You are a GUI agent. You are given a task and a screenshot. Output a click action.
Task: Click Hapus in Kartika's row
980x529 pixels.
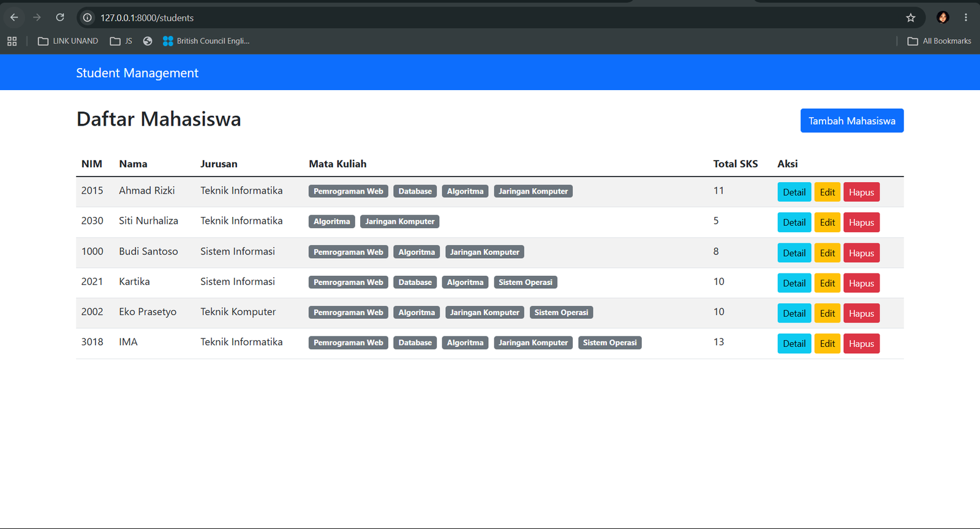(861, 283)
